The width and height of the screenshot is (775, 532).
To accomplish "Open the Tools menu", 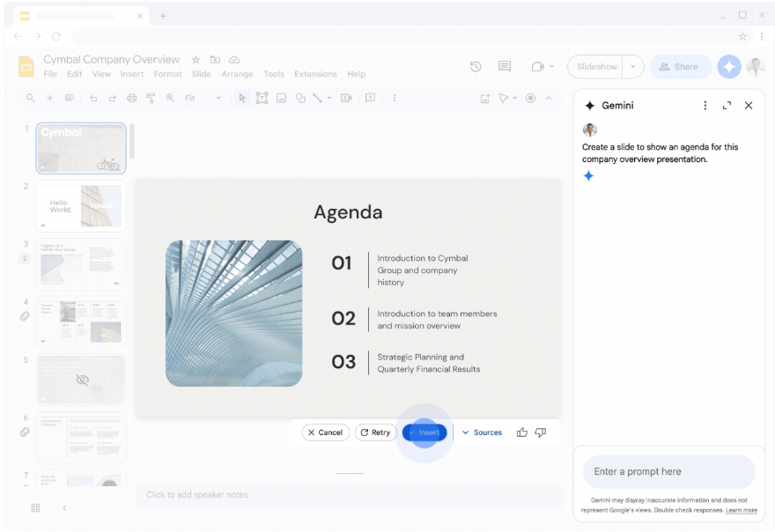I will [274, 74].
